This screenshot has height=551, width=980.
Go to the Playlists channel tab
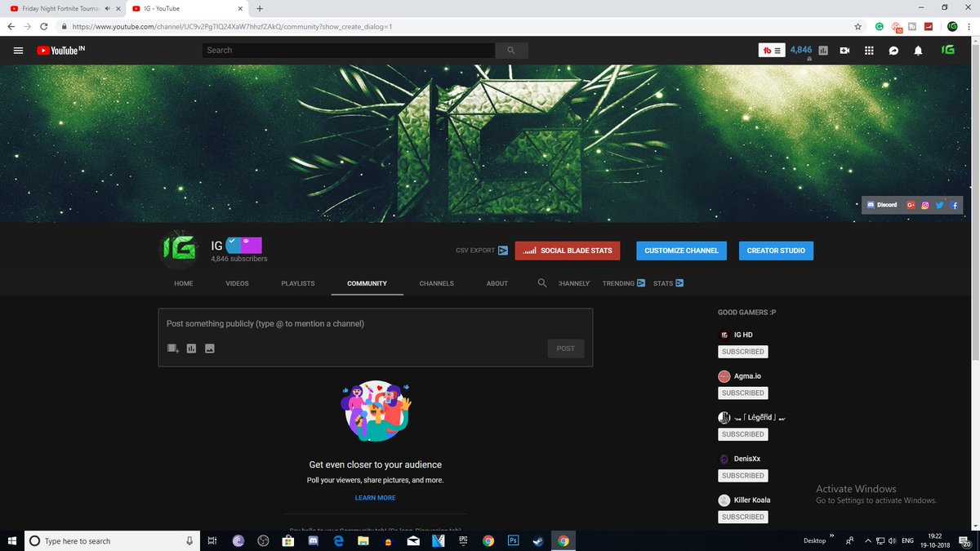click(298, 283)
